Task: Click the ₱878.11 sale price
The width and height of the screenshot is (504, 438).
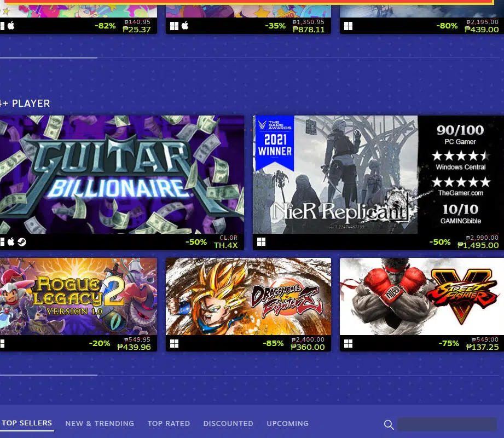Action: coord(309,30)
